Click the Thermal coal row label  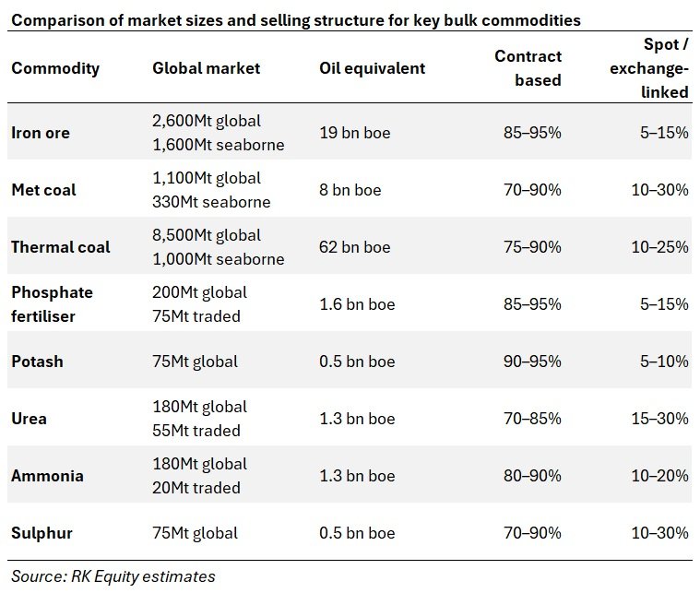click(x=61, y=247)
